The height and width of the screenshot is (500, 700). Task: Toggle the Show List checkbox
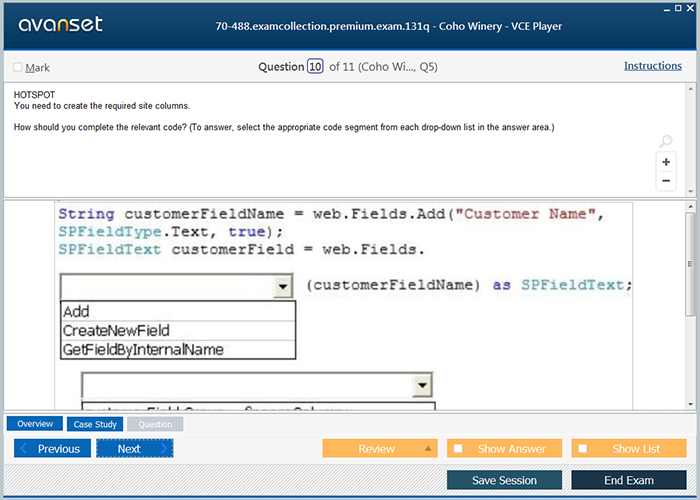(583, 448)
